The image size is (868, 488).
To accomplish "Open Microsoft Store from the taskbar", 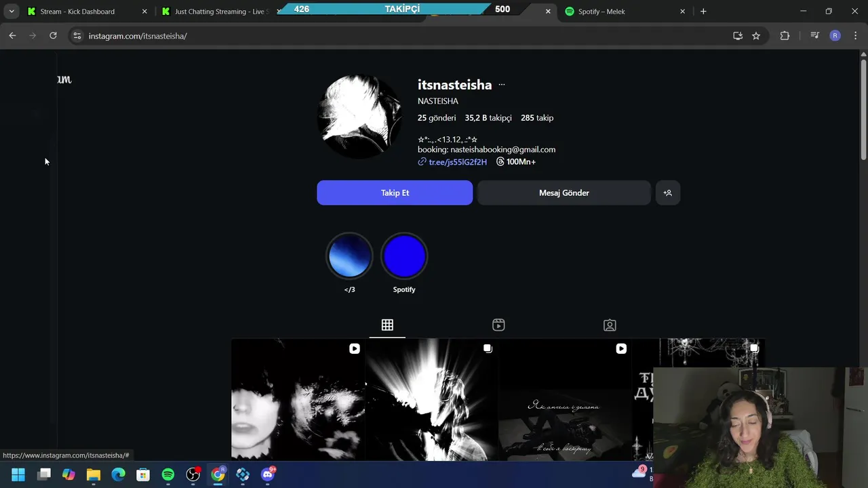I will coord(143,474).
